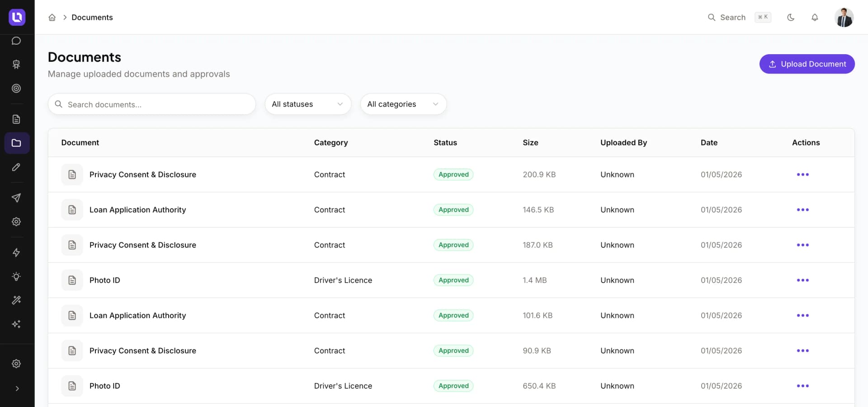Click the 146.5 KB size value
Viewport: 868px width, 407px height.
[x=538, y=210]
